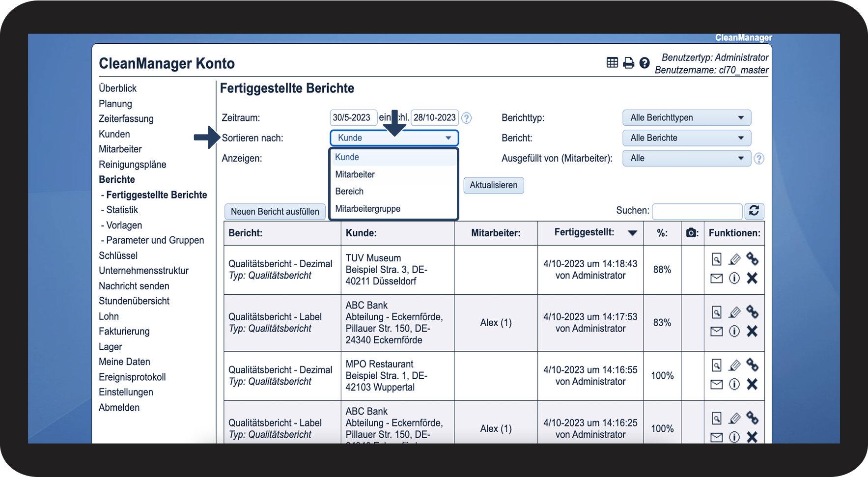Link icon for 14:16:25 ABC Bank row

(752, 418)
